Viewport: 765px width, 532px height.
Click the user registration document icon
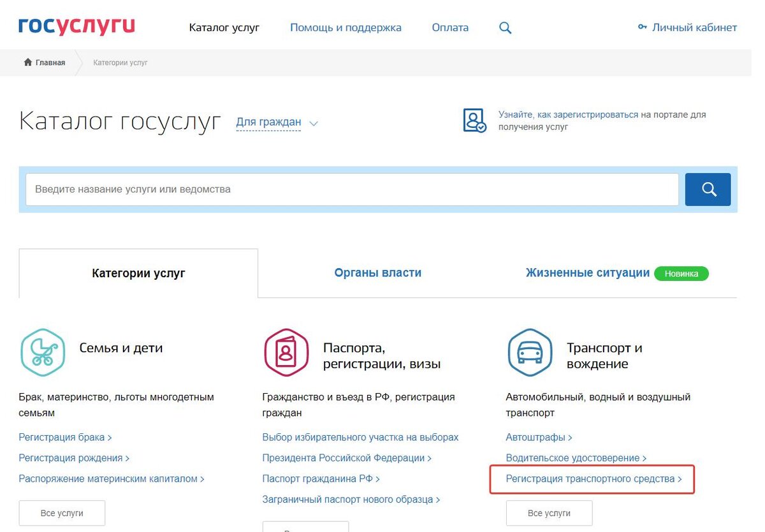(x=474, y=120)
